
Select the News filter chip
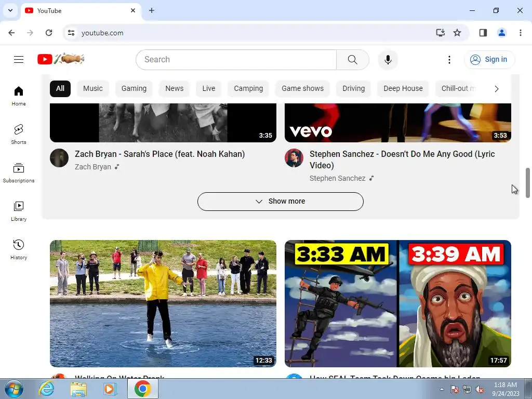tap(175, 88)
